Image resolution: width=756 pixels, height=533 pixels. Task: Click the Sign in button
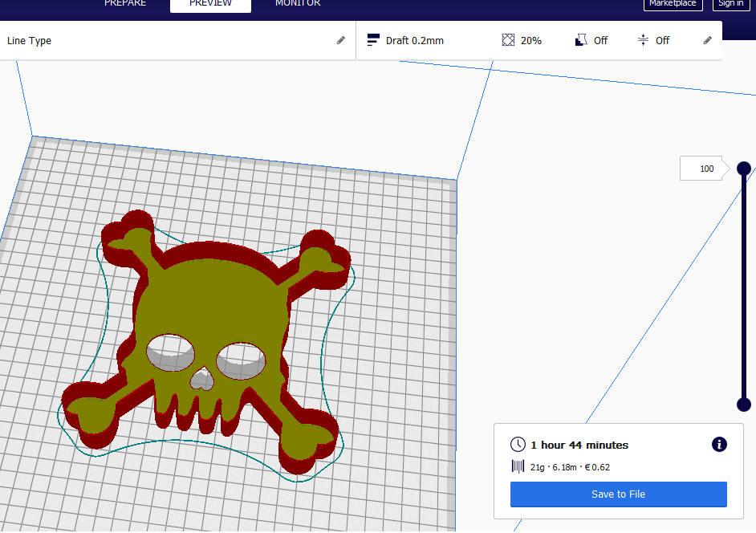pyautogui.click(x=731, y=5)
